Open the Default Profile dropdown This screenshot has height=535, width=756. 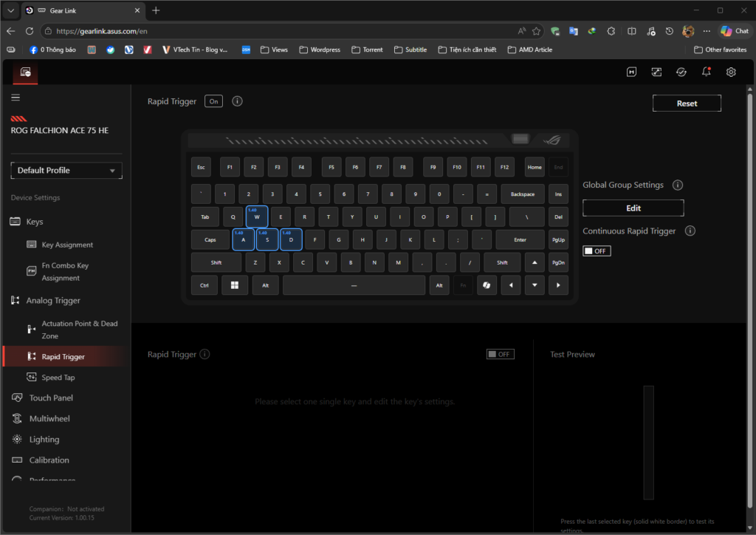coord(66,171)
